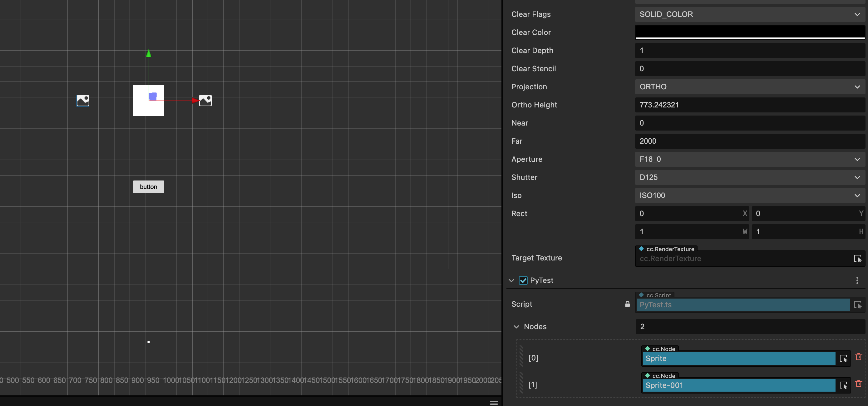Open PyTest component three-dot menu
Viewport: 868px width, 406px height.
click(x=857, y=280)
